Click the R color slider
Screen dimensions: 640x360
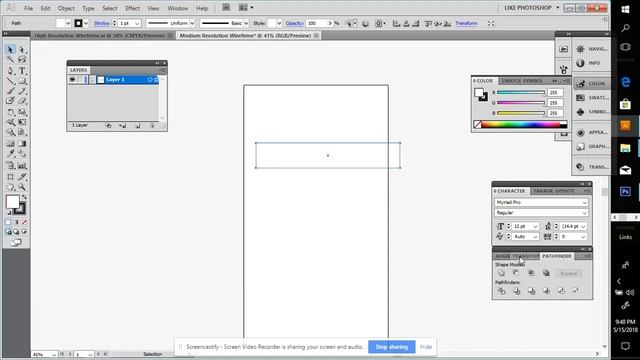tap(521, 93)
